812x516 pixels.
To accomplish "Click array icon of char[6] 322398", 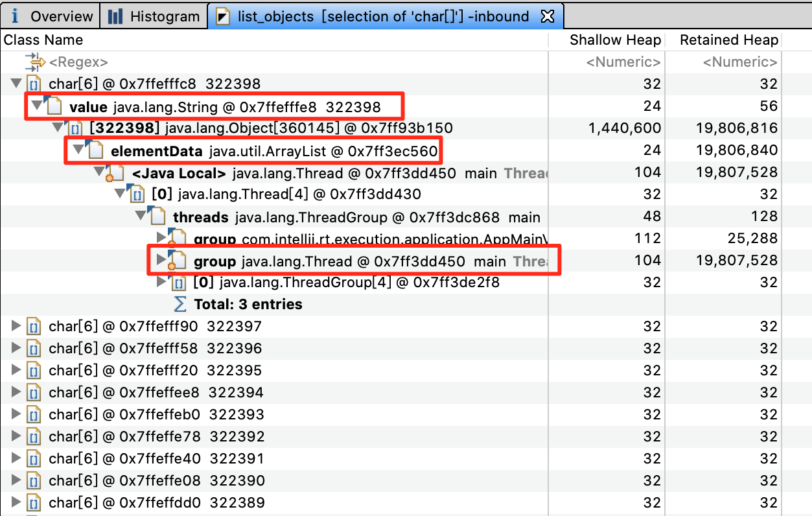I will pyautogui.click(x=34, y=84).
